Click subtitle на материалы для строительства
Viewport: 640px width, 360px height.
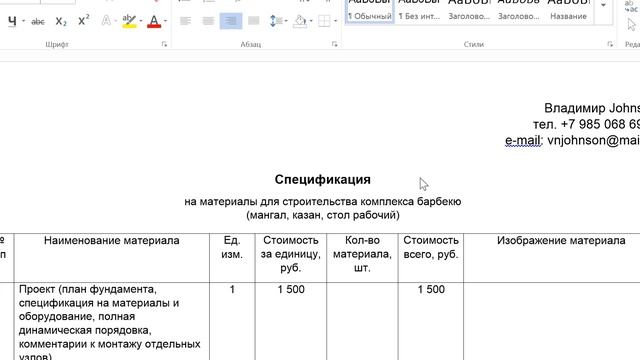coord(322,202)
